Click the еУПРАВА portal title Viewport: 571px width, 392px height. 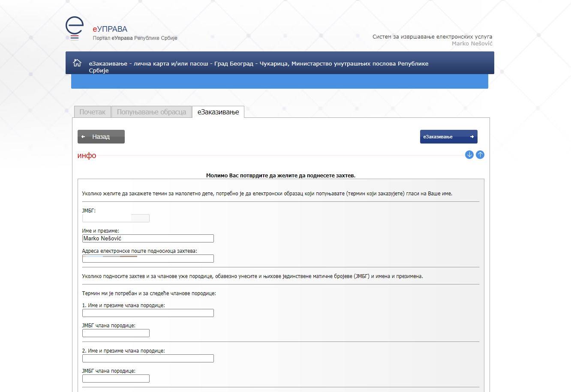click(110, 29)
